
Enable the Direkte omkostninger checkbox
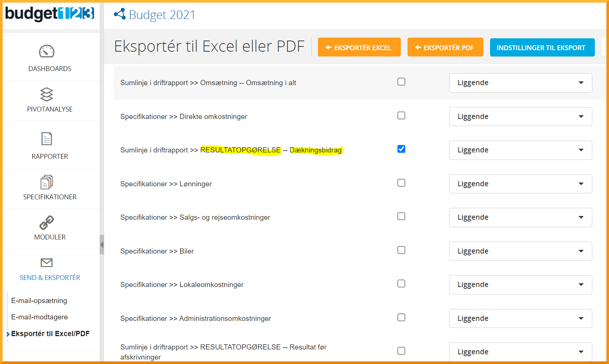401,116
